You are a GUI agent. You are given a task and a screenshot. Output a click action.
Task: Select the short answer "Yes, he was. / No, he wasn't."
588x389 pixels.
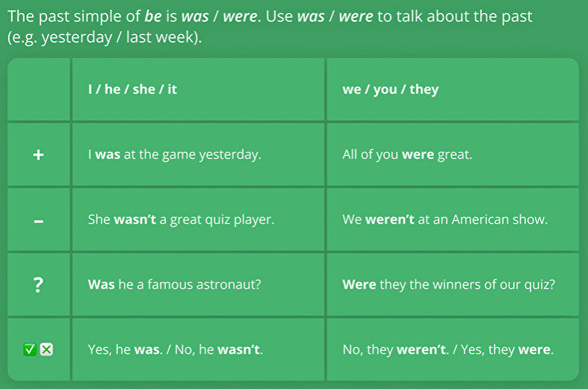175,349
